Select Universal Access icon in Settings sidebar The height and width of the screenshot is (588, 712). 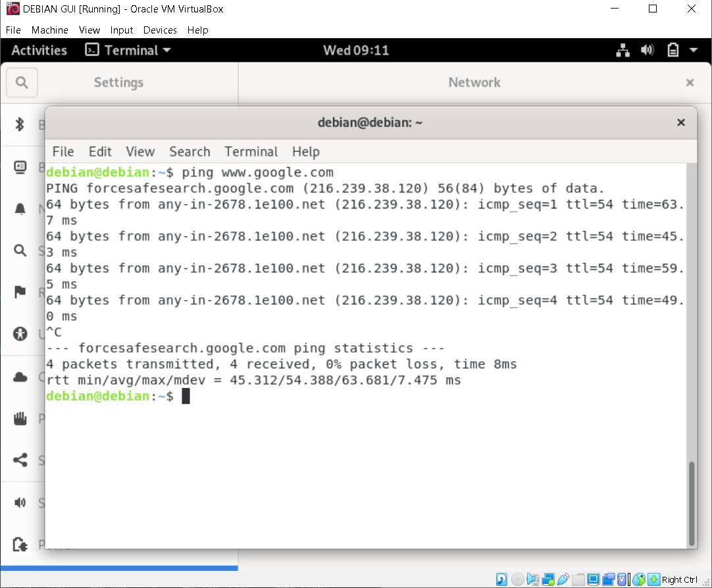point(20,334)
